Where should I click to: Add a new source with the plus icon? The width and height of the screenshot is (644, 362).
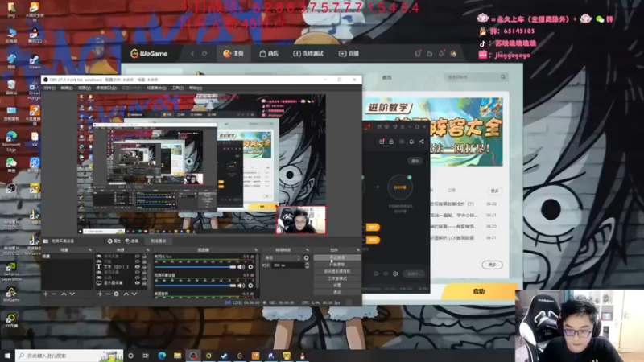99,294
